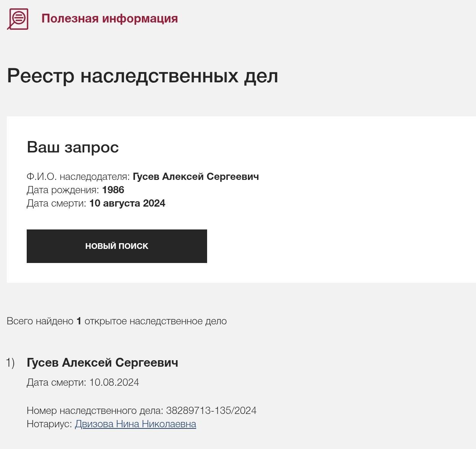Click the 'Нотариус:' label
The height and width of the screenshot is (449, 476).
tap(49, 424)
